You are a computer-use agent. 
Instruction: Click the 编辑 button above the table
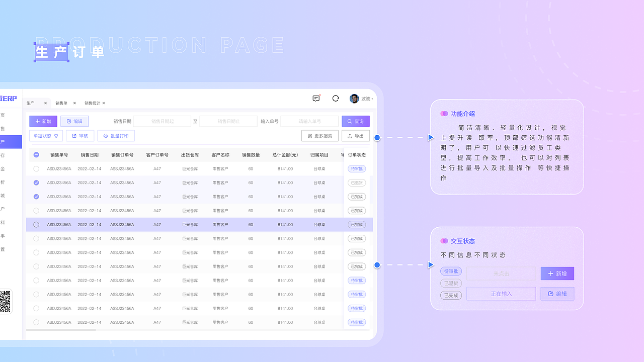(x=74, y=121)
